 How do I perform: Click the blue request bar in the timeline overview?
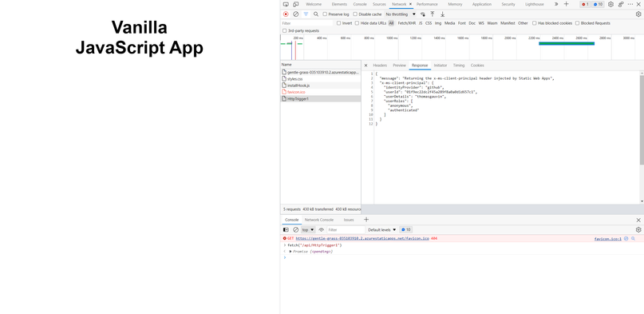click(567, 43)
